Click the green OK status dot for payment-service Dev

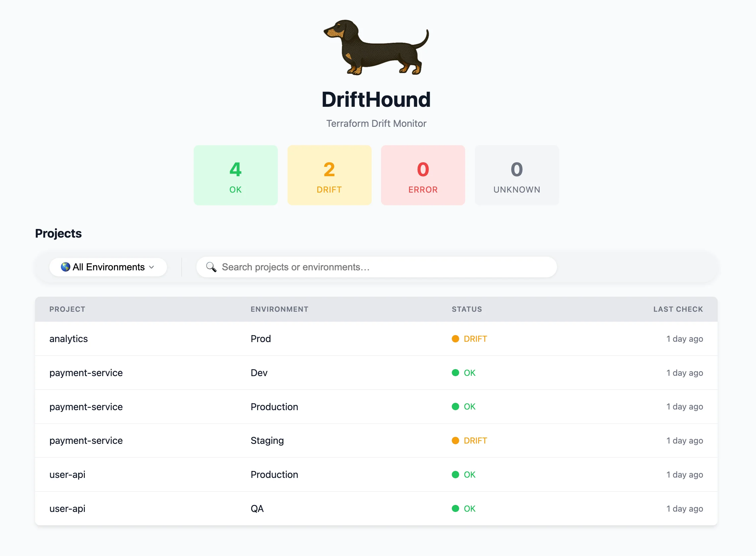(455, 372)
